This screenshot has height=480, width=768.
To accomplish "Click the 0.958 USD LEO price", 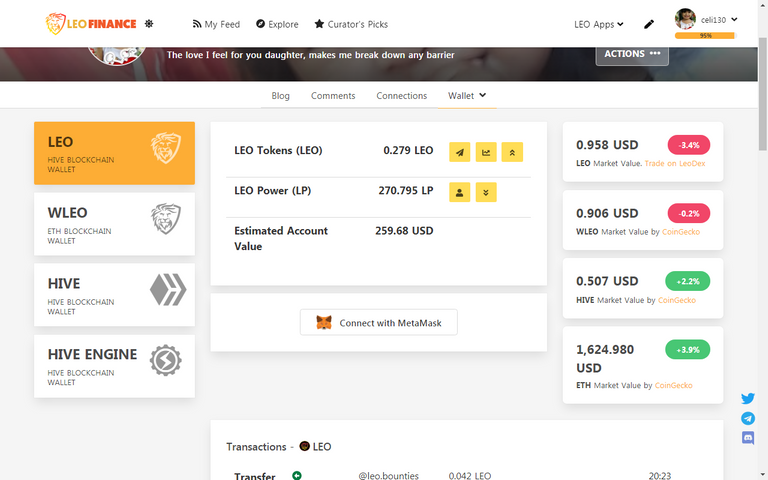I will (607, 145).
